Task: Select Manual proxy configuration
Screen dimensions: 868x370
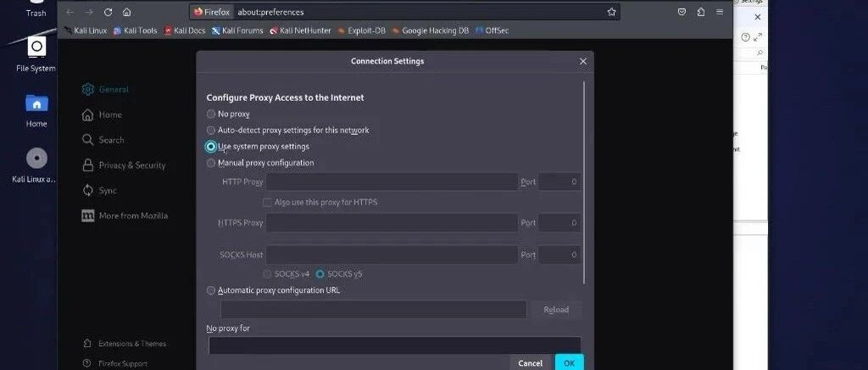Action: [211, 163]
